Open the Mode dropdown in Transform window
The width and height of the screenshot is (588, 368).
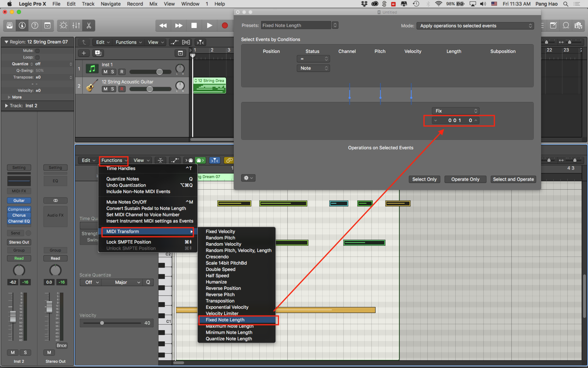[x=475, y=26]
